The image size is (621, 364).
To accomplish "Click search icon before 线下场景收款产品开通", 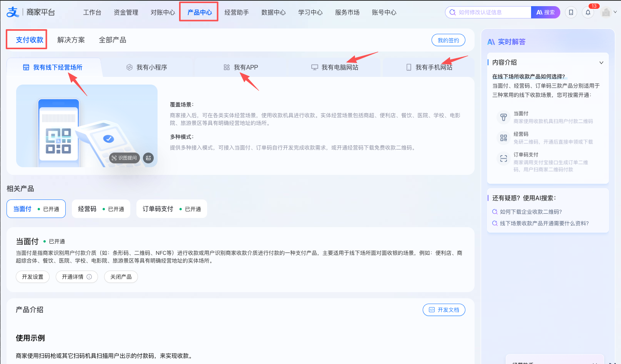I will (495, 223).
